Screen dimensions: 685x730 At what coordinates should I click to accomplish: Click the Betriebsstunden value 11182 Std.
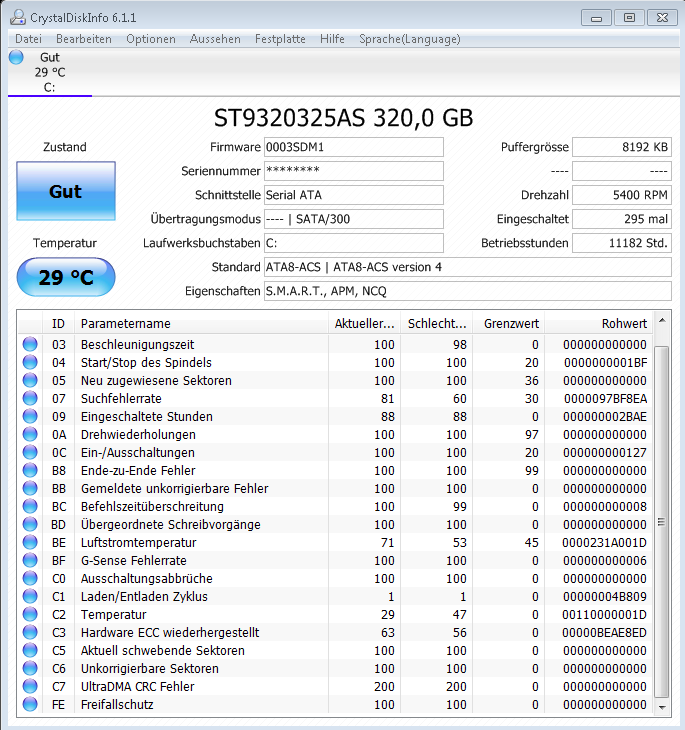pyautogui.click(x=622, y=243)
